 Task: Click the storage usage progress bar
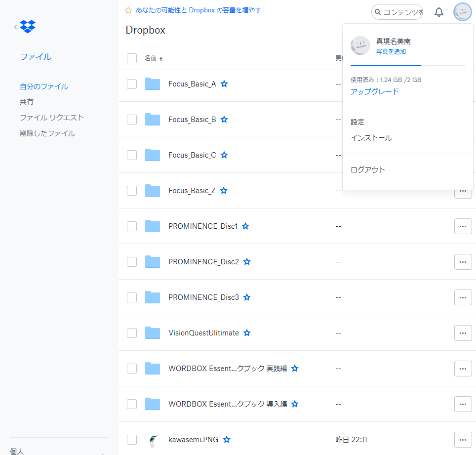408,65
